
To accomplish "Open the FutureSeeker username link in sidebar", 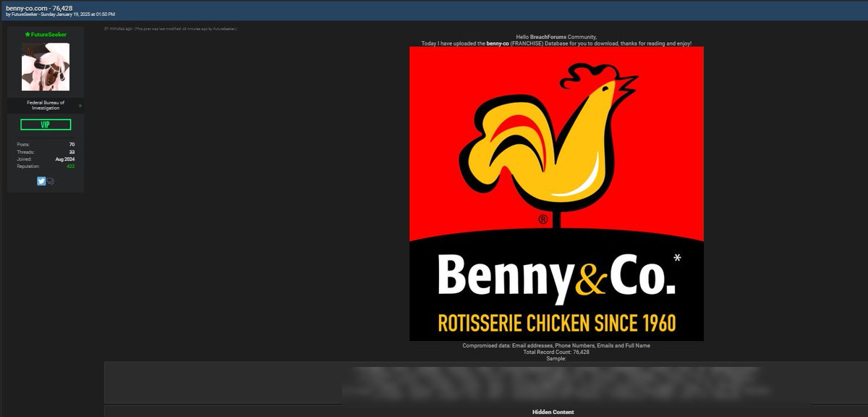I will point(48,34).
